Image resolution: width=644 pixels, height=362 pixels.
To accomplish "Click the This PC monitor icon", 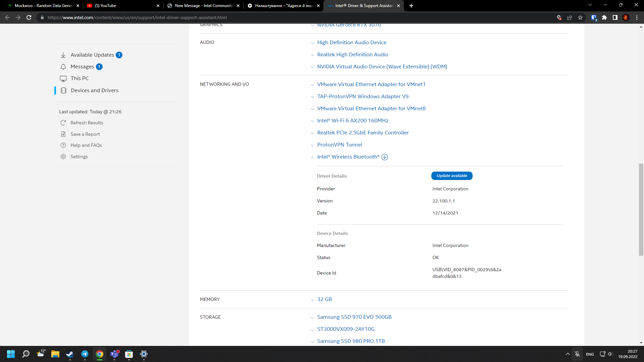I will [63, 78].
